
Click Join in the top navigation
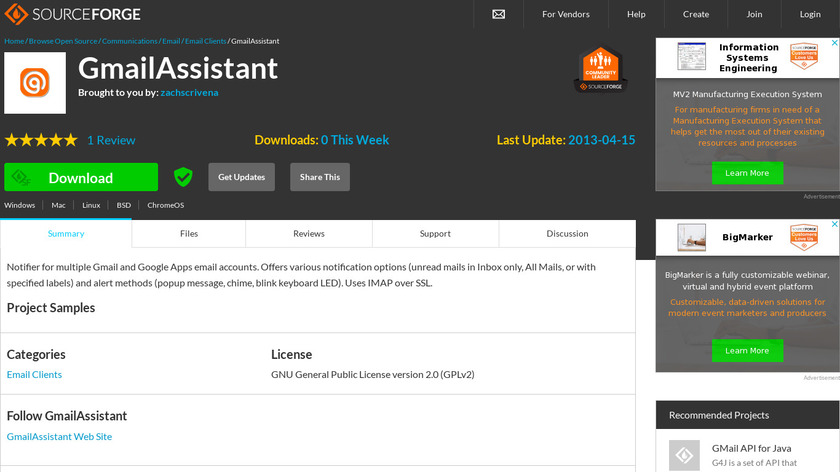tap(754, 14)
